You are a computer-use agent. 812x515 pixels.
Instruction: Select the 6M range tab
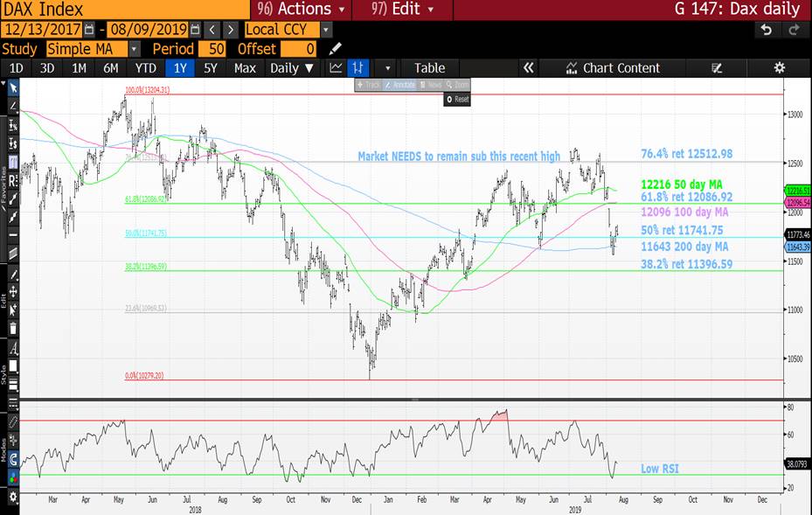pyautogui.click(x=110, y=68)
